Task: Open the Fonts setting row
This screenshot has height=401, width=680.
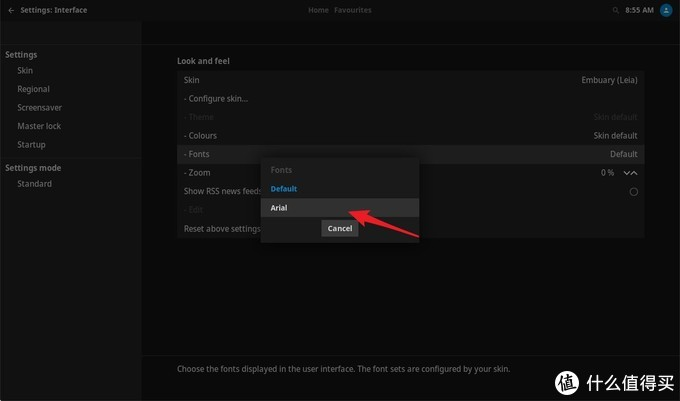Action: coord(410,154)
